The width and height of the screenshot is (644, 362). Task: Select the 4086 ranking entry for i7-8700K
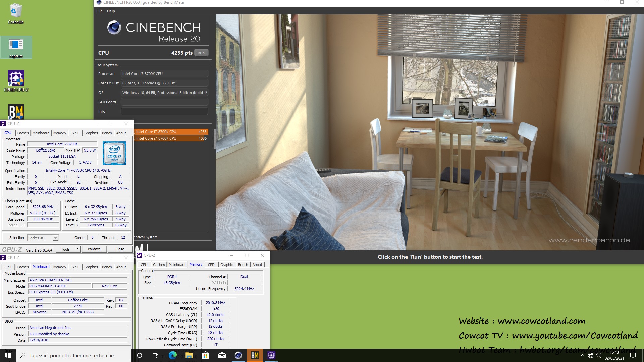171,138
